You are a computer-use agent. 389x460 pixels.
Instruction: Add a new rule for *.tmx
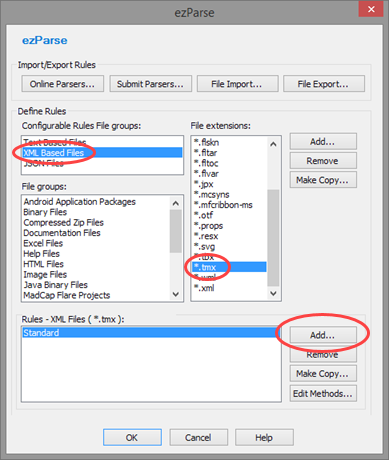pos(323,335)
